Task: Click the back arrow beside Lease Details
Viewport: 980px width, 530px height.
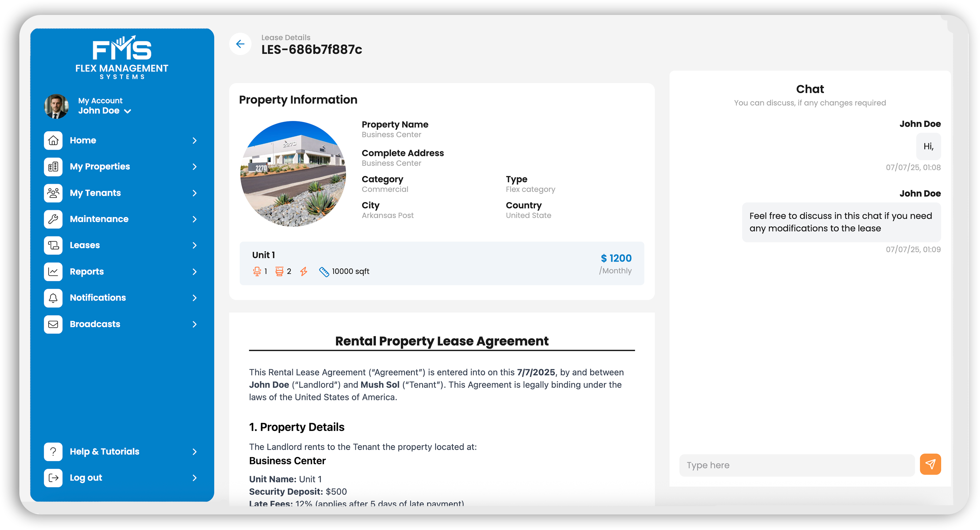Action: tap(240, 44)
